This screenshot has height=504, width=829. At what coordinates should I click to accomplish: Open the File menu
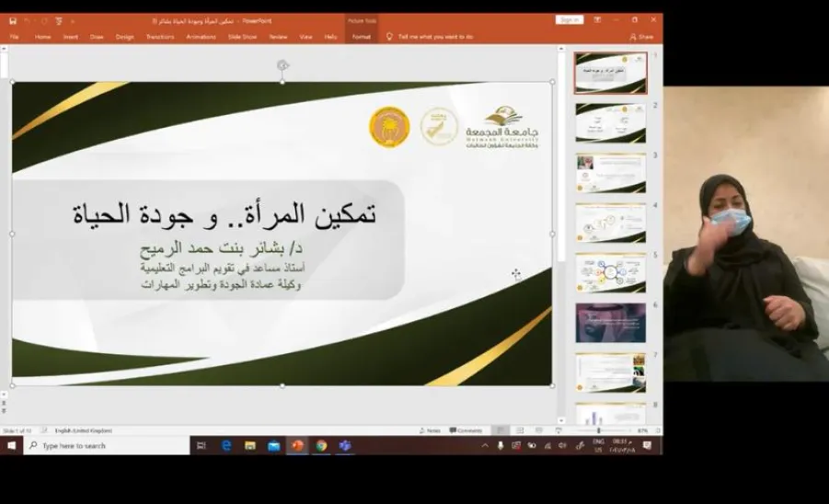click(15, 37)
